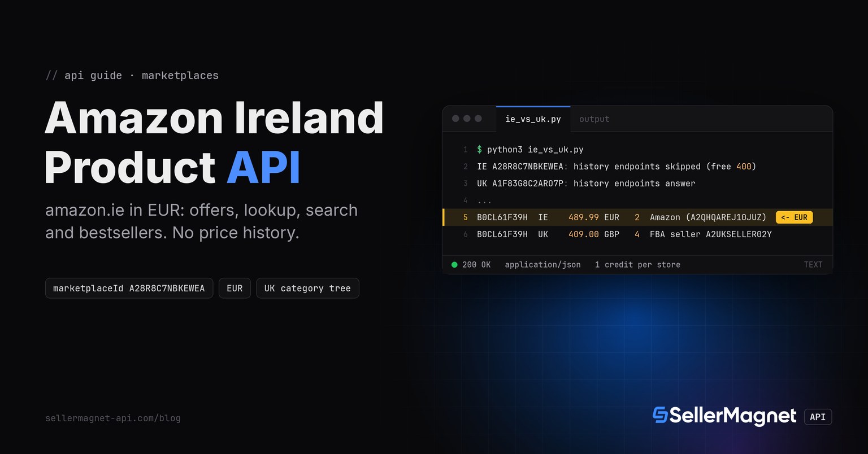Viewport: 868px width, 454px height.
Task: Click the SellerMagnet wordmark
Action: click(x=733, y=416)
